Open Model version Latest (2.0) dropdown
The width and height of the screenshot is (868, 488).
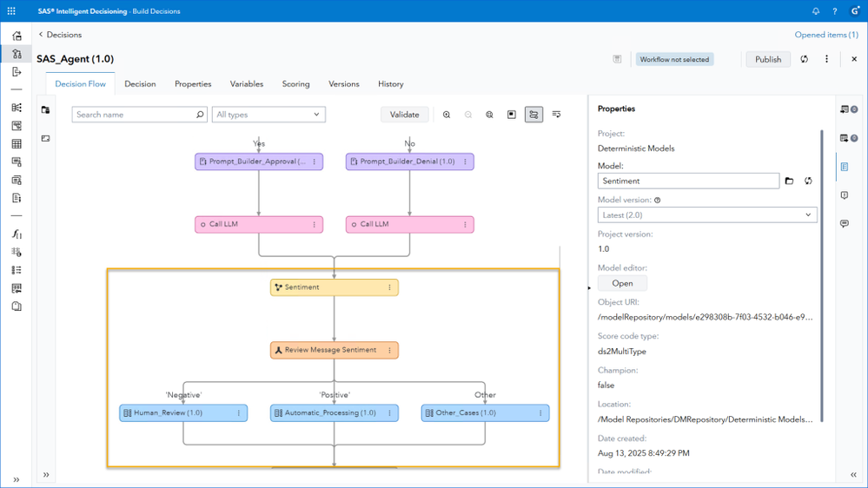click(x=707, y=214)
